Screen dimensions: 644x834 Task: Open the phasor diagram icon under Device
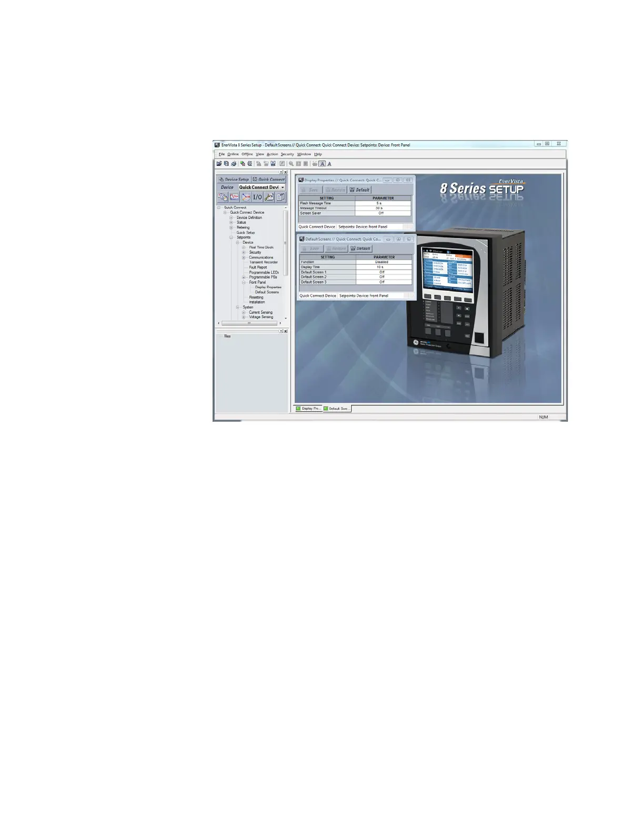[246, 197]
